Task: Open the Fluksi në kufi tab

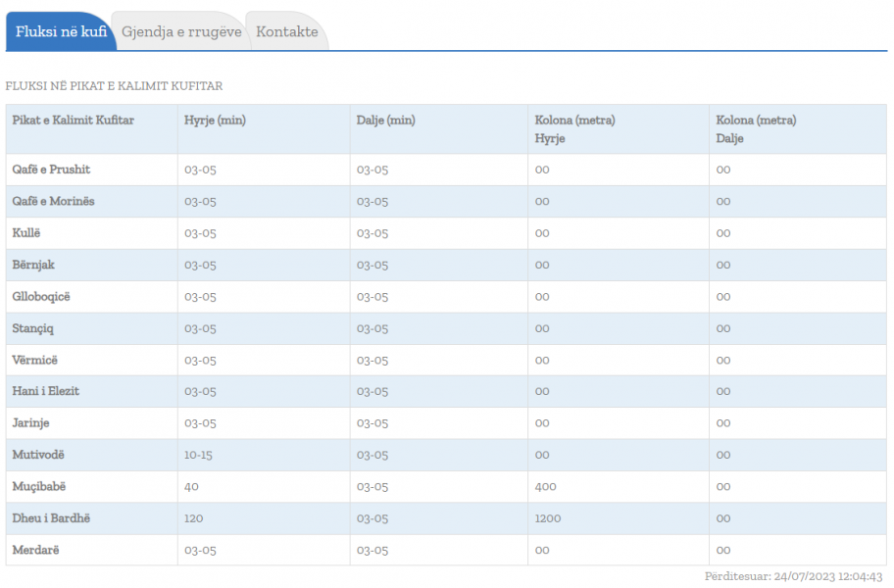Action: tap(61, 31)
